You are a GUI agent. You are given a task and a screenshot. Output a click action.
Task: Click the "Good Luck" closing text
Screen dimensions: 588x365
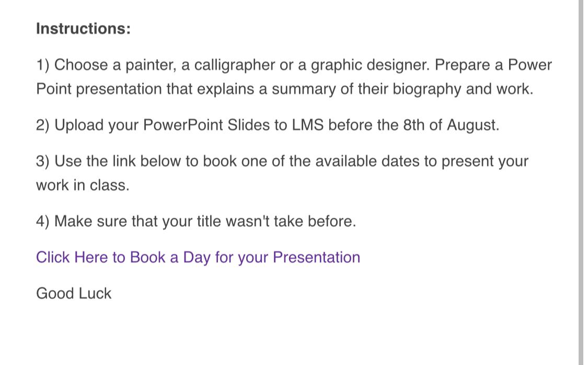[74, 293]
